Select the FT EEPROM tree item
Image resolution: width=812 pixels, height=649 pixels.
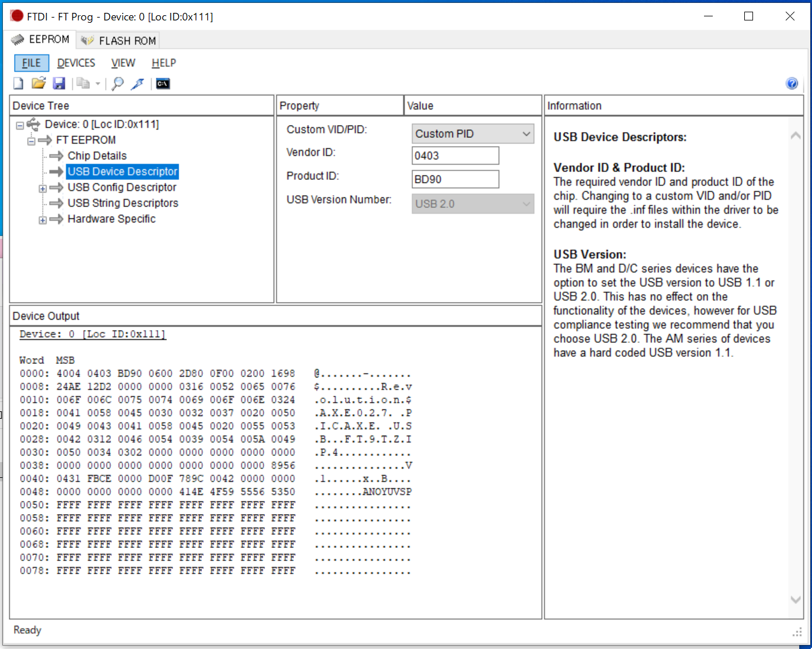point(86,140)
